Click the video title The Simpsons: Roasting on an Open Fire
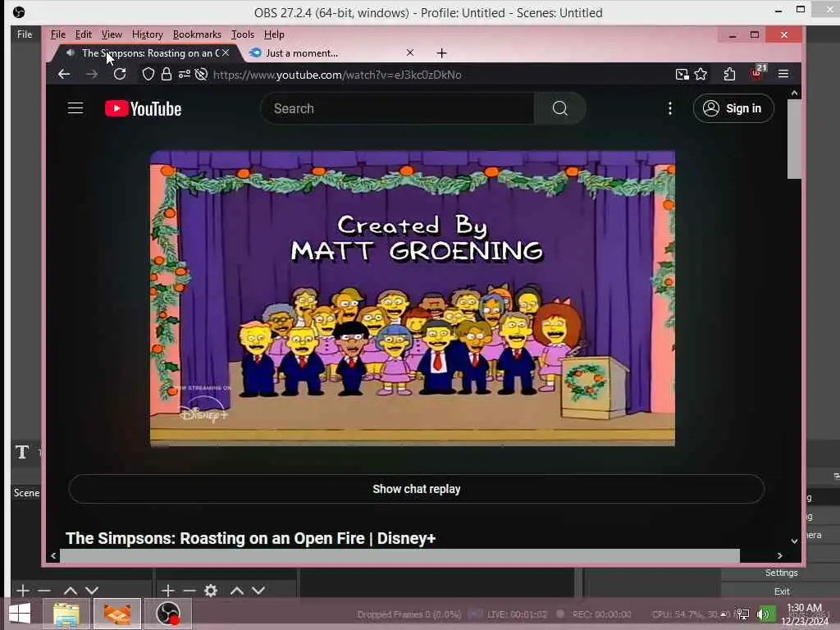 click(250, 538)
